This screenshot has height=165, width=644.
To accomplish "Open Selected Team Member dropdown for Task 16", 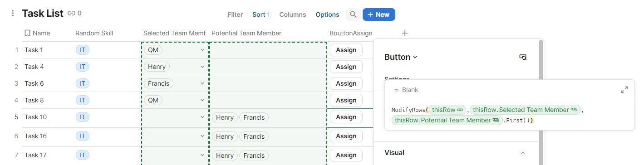I will pyautogui.click(x=202, y=136).
